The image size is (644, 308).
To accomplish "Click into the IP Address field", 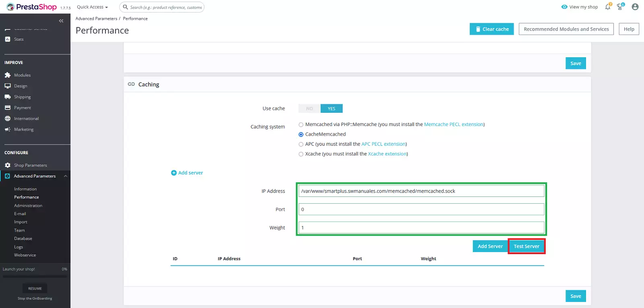I will pos(421,191).
